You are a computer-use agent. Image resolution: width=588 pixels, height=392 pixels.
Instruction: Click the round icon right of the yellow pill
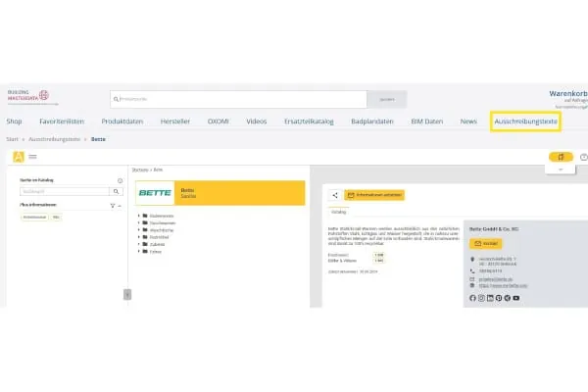[x=583, y=157]
